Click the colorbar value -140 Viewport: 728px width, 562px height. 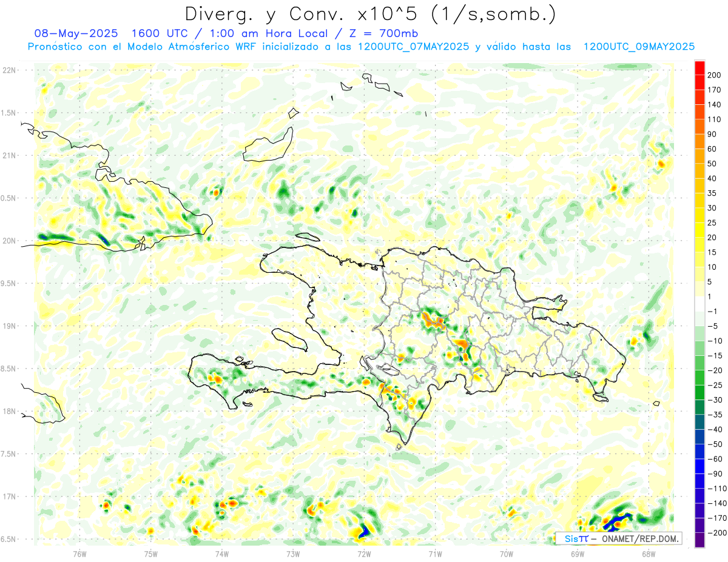pos(718,504)
